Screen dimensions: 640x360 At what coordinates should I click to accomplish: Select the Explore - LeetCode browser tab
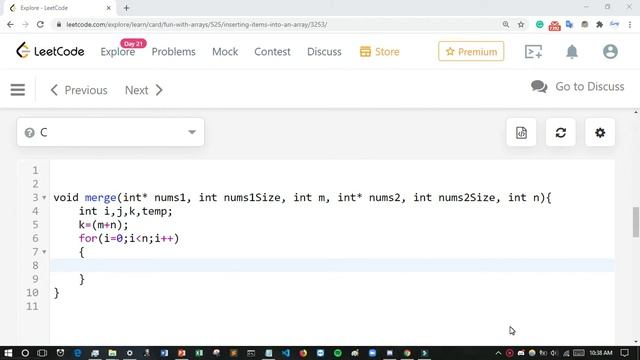[x=59, y=8]
